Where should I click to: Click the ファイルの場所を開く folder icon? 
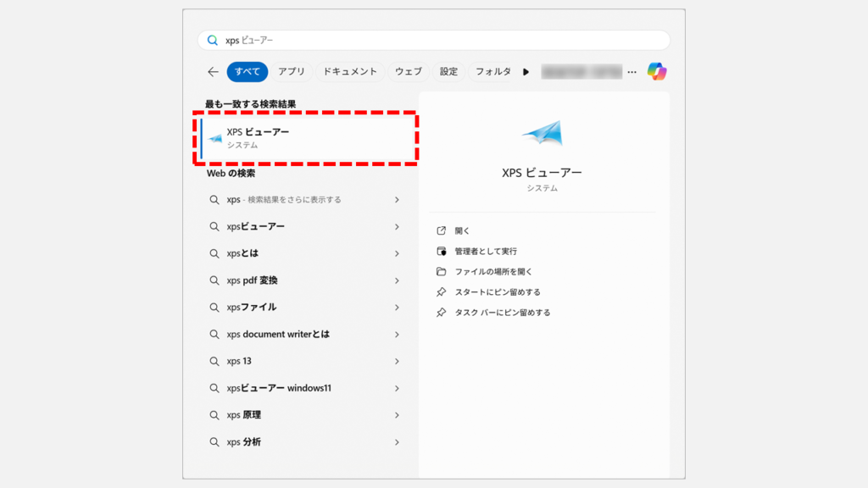441,272
